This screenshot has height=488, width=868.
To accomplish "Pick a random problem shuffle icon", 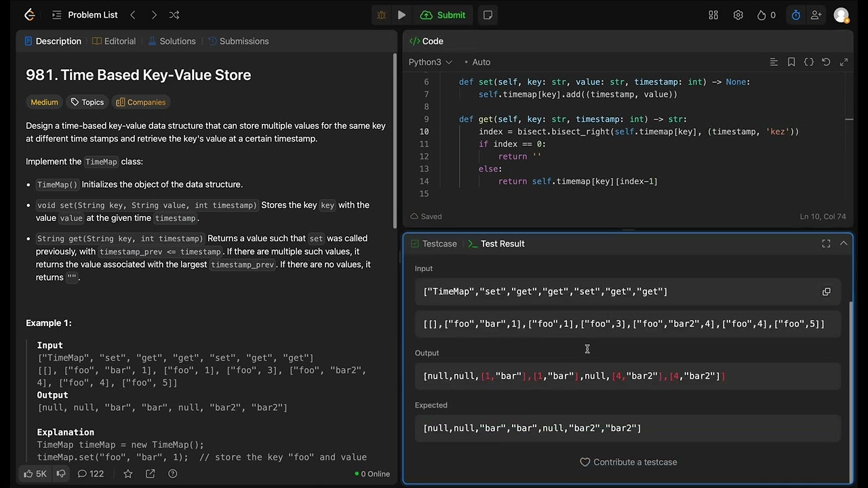I will pyautogui.click(x=174, y=15).
